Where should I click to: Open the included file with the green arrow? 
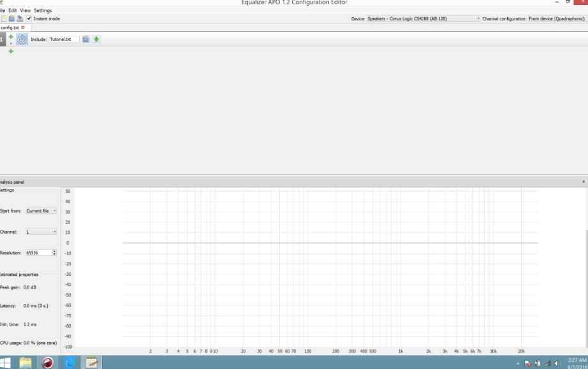(96, 39)
